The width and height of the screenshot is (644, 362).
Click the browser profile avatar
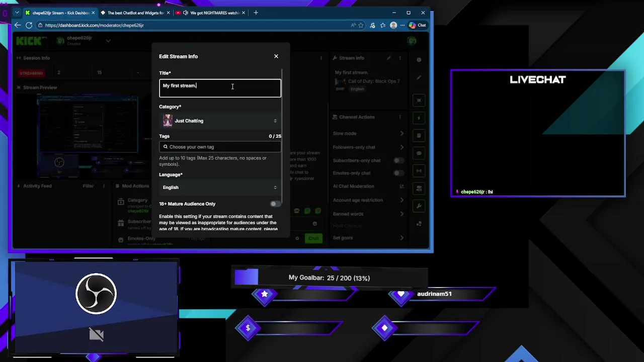coord(393,25)
